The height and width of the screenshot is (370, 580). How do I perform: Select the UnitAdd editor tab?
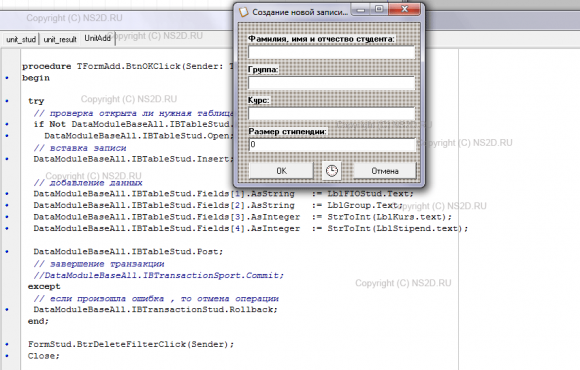point(98,38)
